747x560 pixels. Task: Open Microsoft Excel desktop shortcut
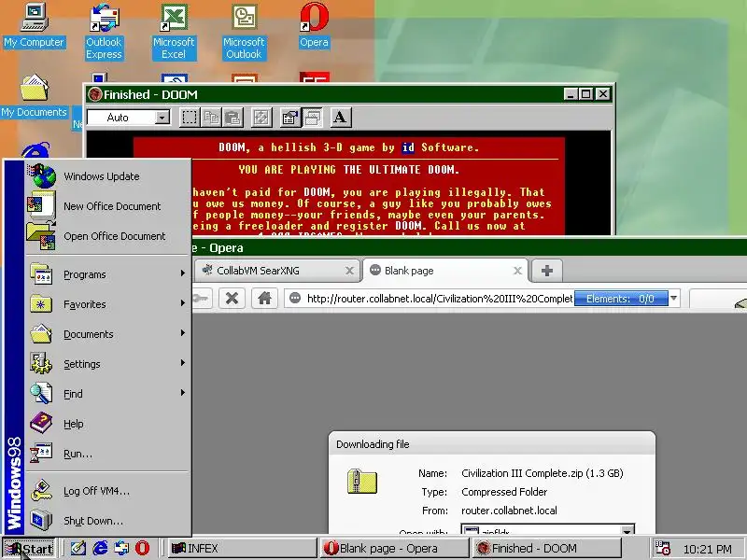click(174, 32)
